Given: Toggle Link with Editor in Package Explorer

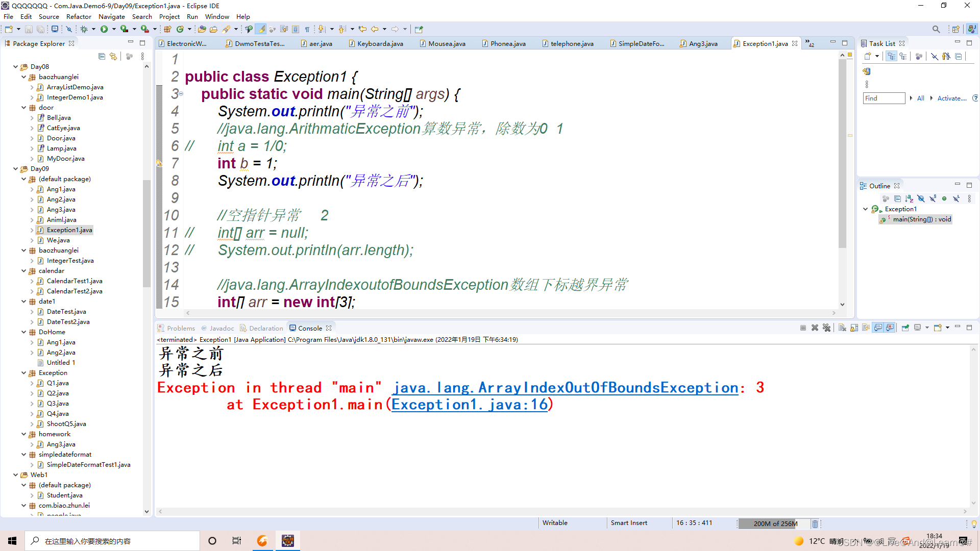Looking at the screenshot, I should click(113, 57).
